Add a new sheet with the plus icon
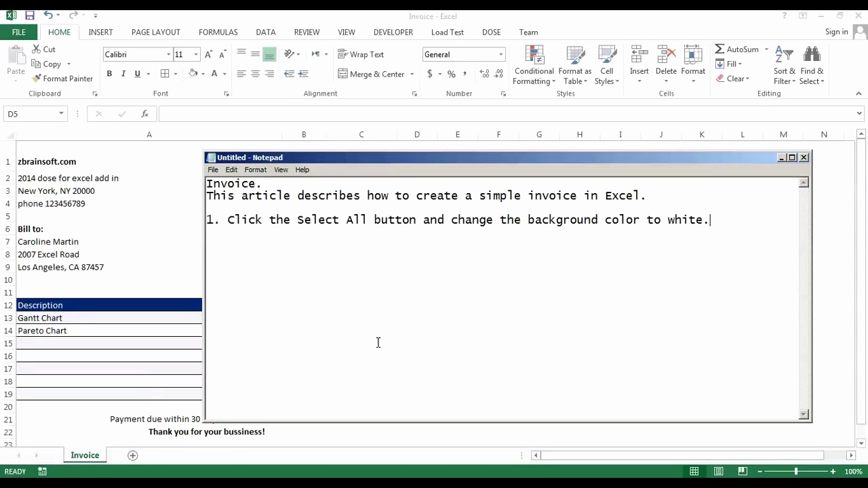868x488 pixels. [133, 455]
